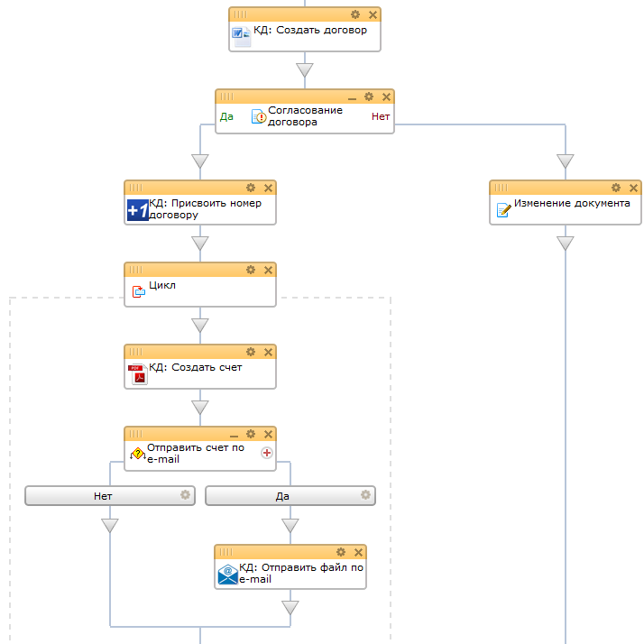The image size is (644, 644).
Task: Click insertion arrow above Изменение документа block
Action: tap(566, 161)
